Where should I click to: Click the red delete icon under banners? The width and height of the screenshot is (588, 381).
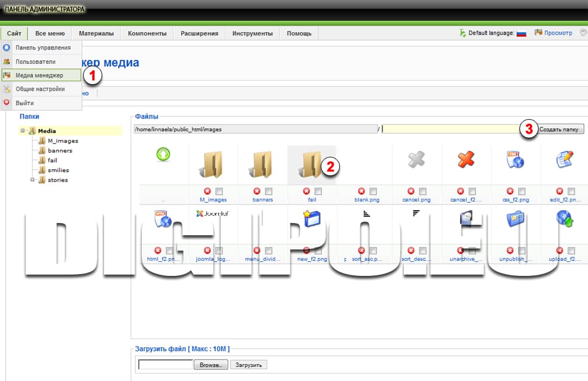click(257, 191)
